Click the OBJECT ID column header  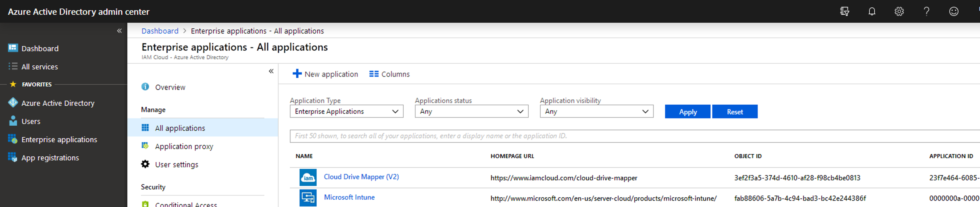click(x=748, y=156)
